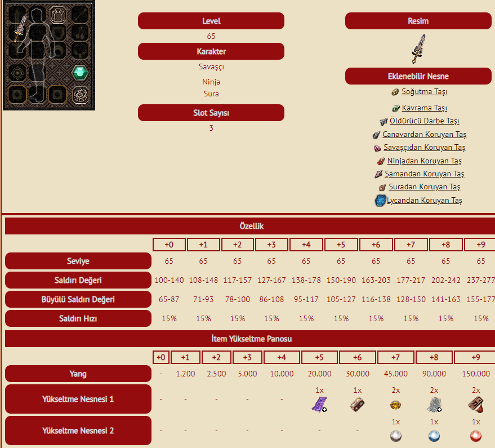Screen dimensions: 495x448
Task: Open the Savaşçıdan Koruyan Taş link
Action: pos(424,148)
